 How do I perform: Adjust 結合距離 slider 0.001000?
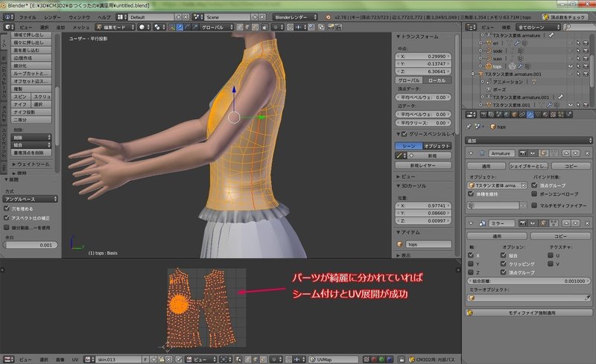529,281
